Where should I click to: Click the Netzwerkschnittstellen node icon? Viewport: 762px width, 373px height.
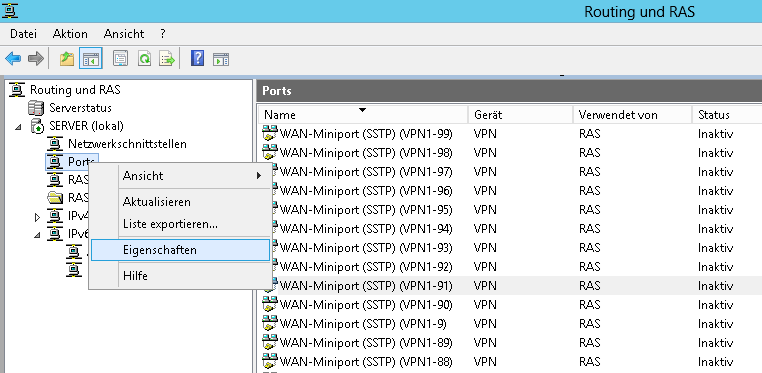click(x=55, y=144)
